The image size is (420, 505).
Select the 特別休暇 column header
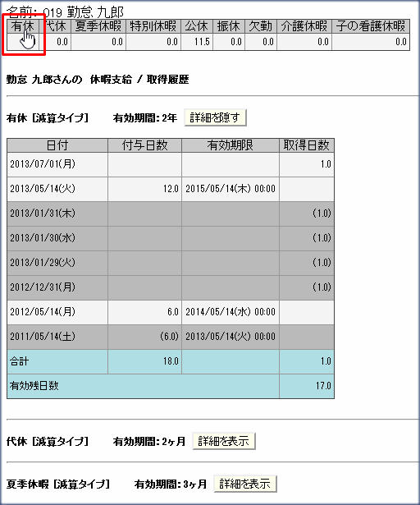coord(153,26)
